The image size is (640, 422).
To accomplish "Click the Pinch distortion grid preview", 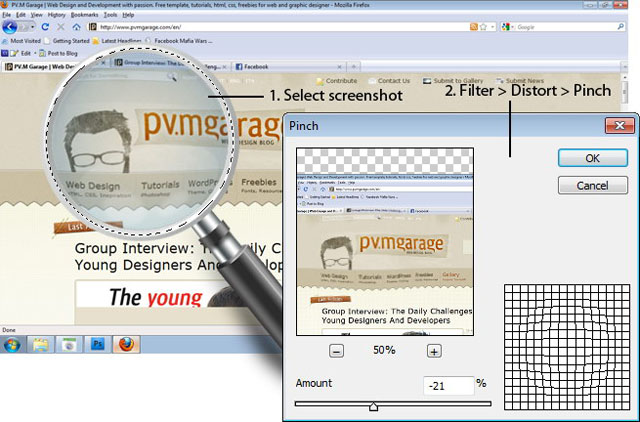I will [x=567, y=347].
